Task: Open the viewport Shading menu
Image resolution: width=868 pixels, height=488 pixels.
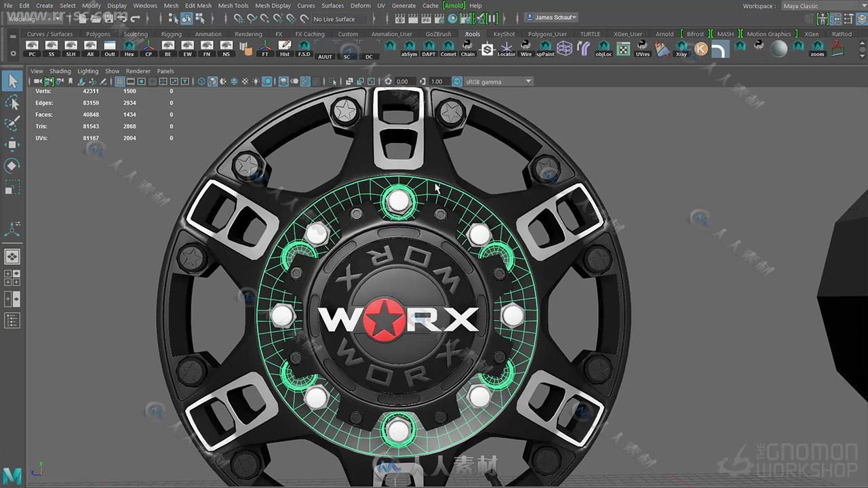Action: click(x=60, y=70)
